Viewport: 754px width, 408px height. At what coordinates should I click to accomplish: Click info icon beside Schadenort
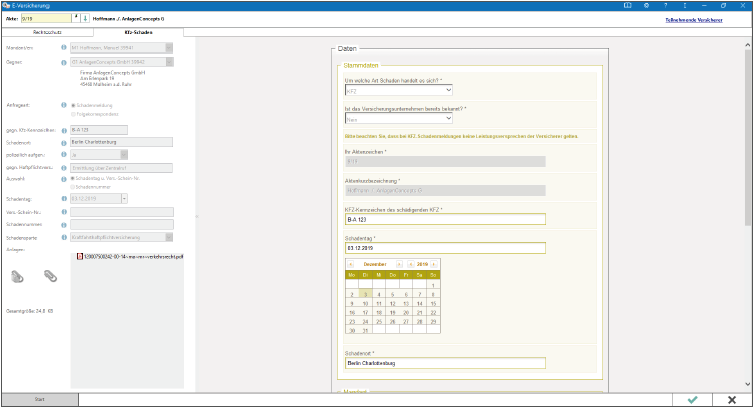[x=63, y=143]
